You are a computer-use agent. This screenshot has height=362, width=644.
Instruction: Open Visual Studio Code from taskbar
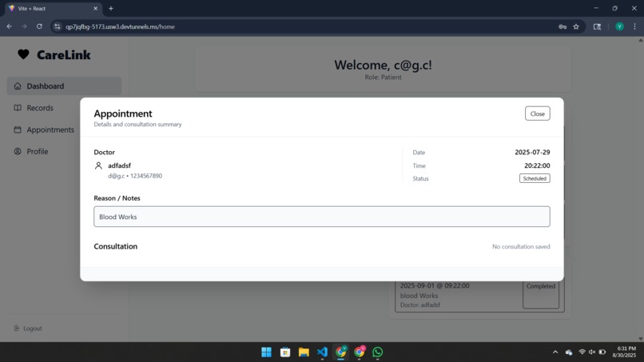click(x=322, y=352)
